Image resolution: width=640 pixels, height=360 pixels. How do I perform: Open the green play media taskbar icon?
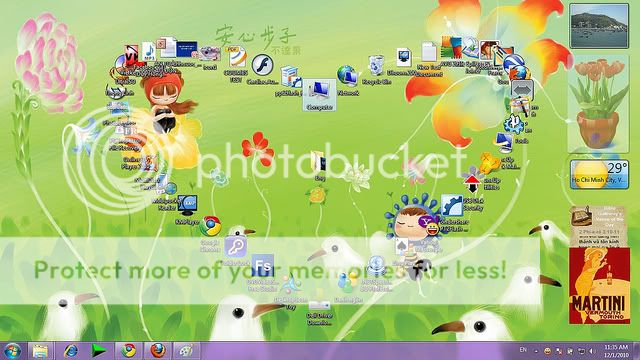coord(98,351)
